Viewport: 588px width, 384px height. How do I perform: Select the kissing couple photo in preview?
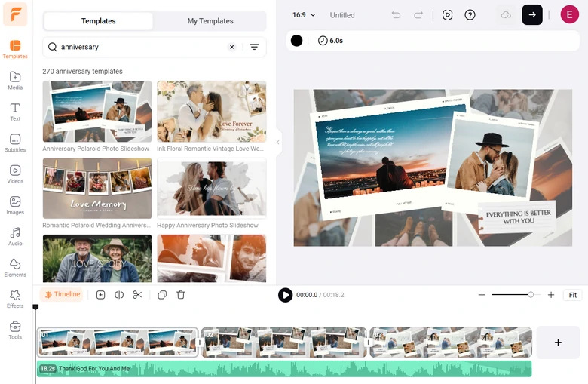492,158
